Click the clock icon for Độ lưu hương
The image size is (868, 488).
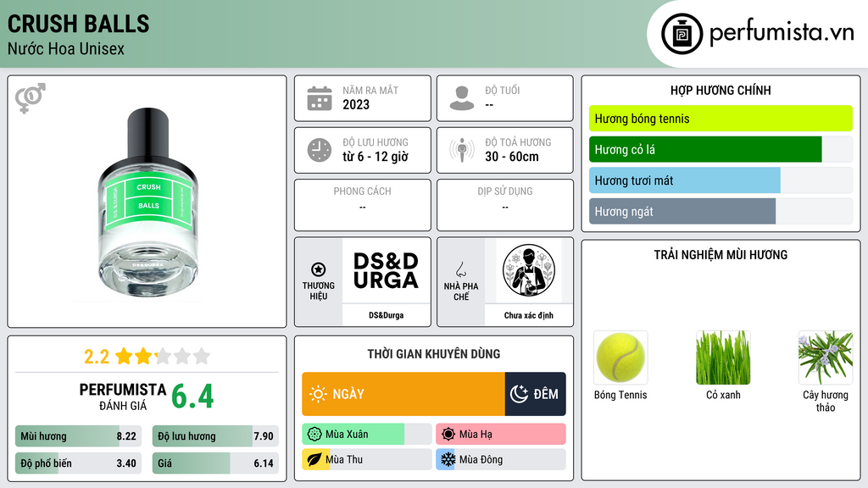pyautogui.click(x=320, y=150)
